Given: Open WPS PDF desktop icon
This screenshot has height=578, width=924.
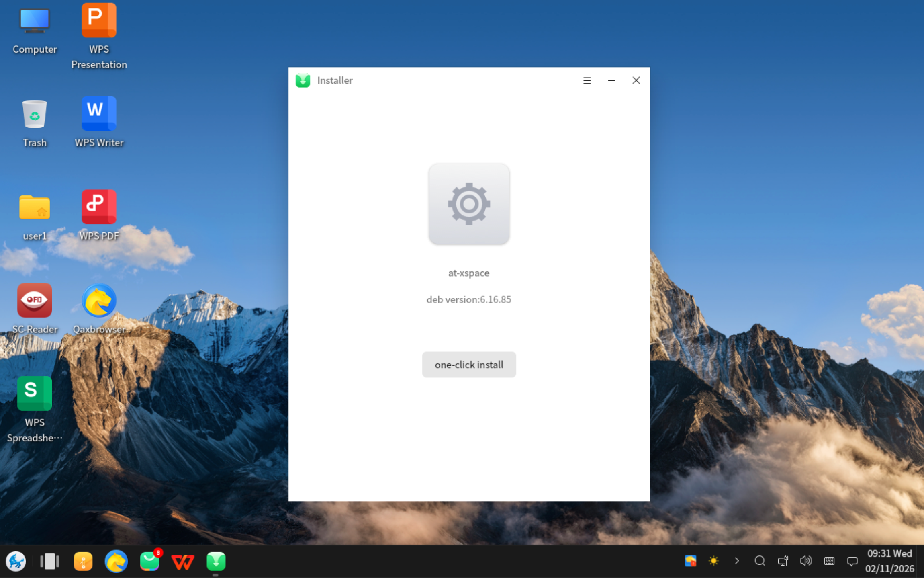Looking at the screenshot, I should pyautogui.click(x=99, y=207).
